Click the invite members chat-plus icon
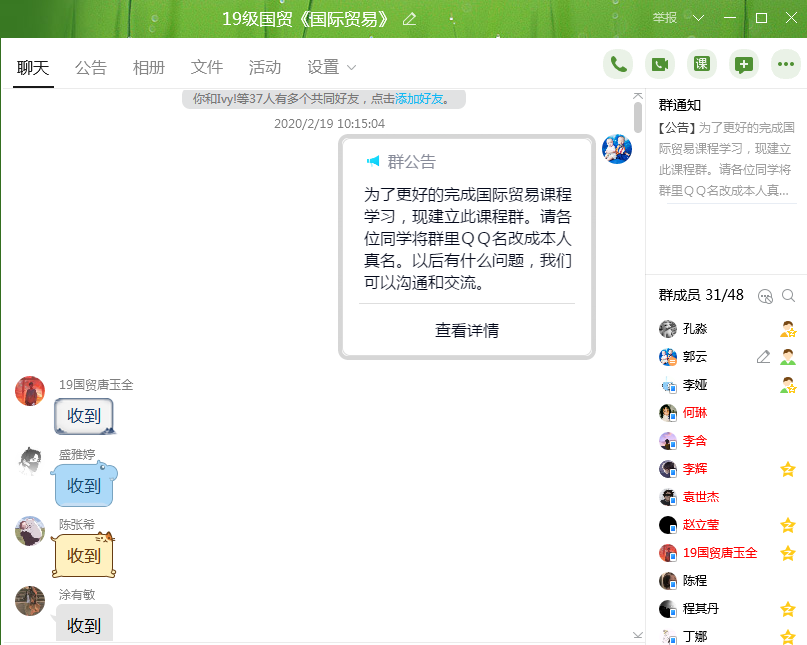This screenshot has width=807, height=645. click(743, 64)
